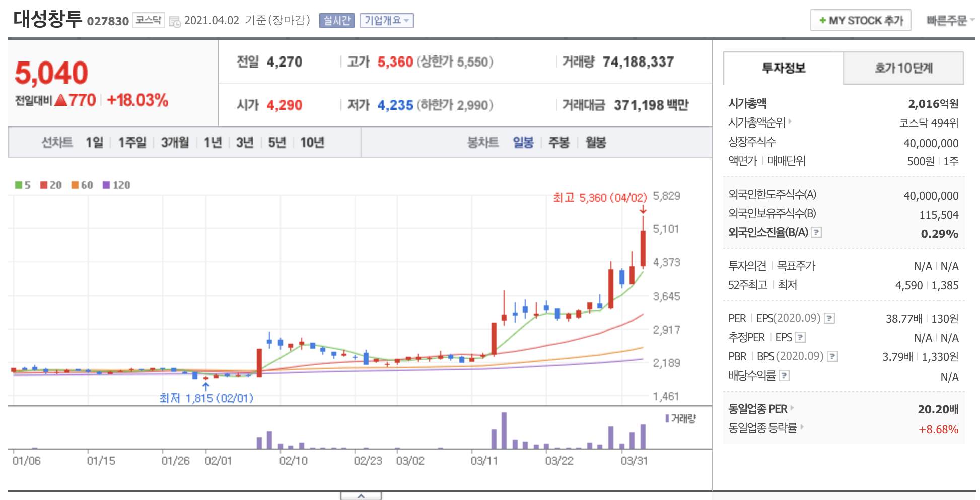980x500 pixels.
Task: Select the 1주일 line chart period
Action: coord(132,143)
